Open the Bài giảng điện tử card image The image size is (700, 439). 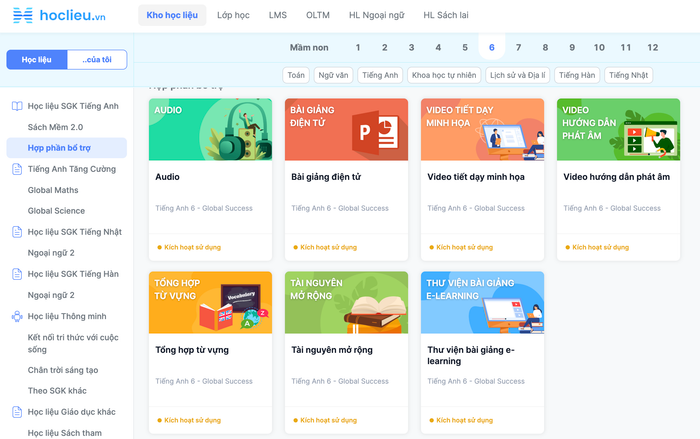[x=346, y=129]
